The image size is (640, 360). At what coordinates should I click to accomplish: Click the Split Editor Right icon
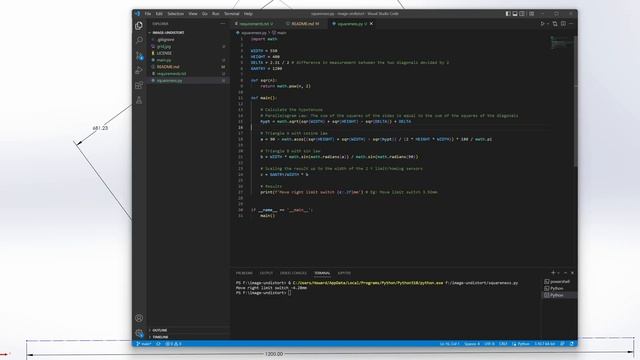tap(563, 24)
